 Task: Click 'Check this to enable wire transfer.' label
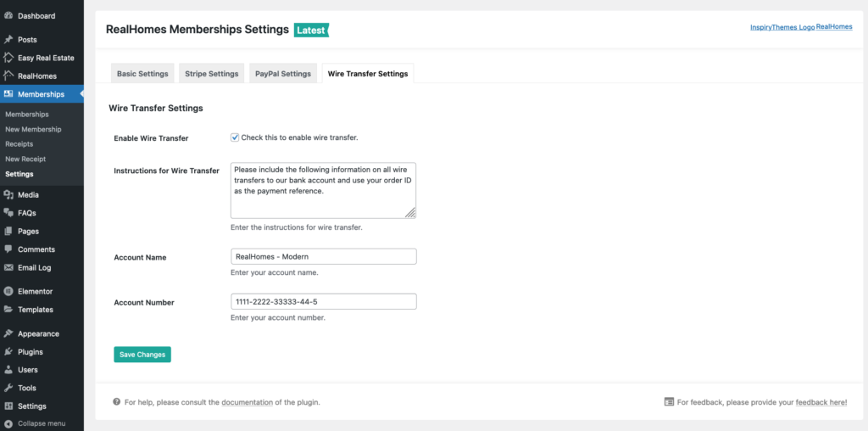[299, 137]
